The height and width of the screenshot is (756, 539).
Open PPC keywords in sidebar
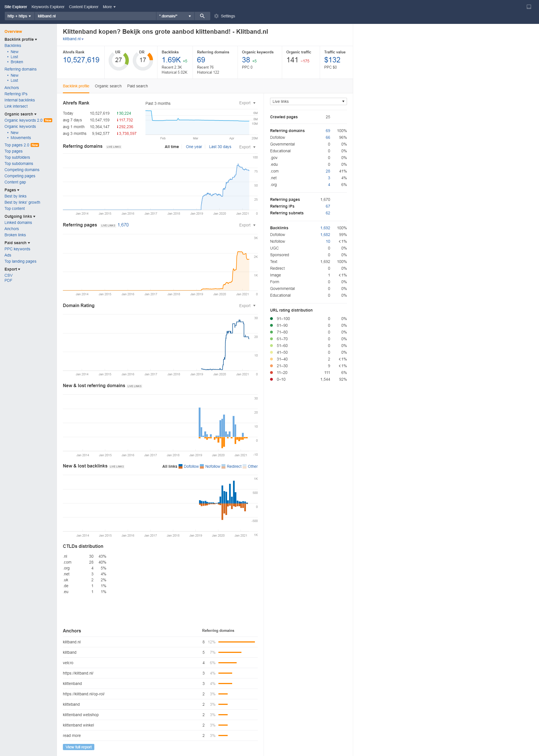[17, 249]
